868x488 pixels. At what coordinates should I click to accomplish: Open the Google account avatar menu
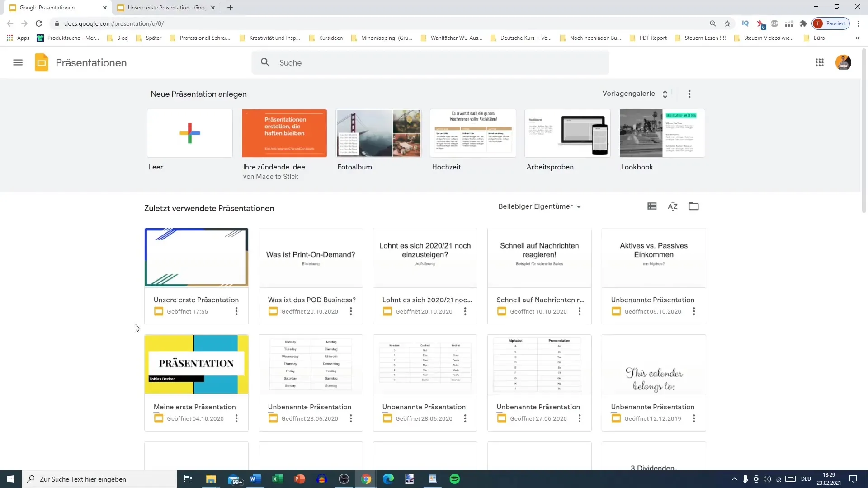click(843, 63)
